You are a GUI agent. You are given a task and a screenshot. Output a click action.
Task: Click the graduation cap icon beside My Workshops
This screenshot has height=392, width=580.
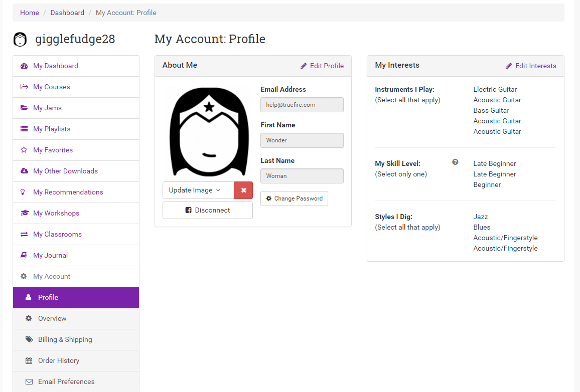pyautogui.click(x=25, y=213)
